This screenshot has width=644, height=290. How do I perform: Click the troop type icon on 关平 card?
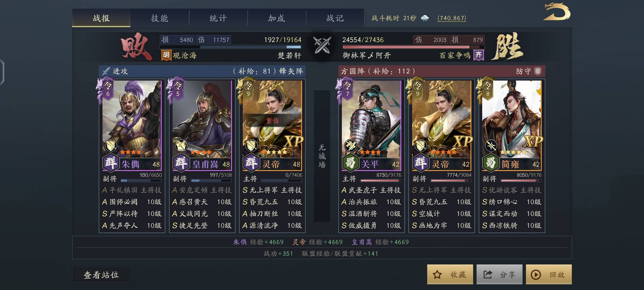351,146
